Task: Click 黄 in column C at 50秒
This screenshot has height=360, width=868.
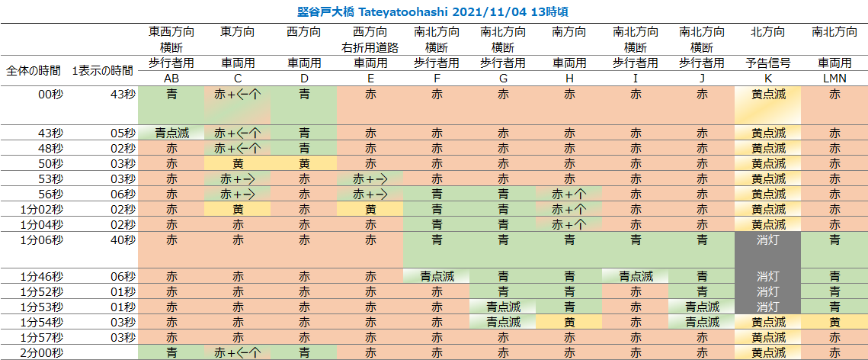Action: 238,163
